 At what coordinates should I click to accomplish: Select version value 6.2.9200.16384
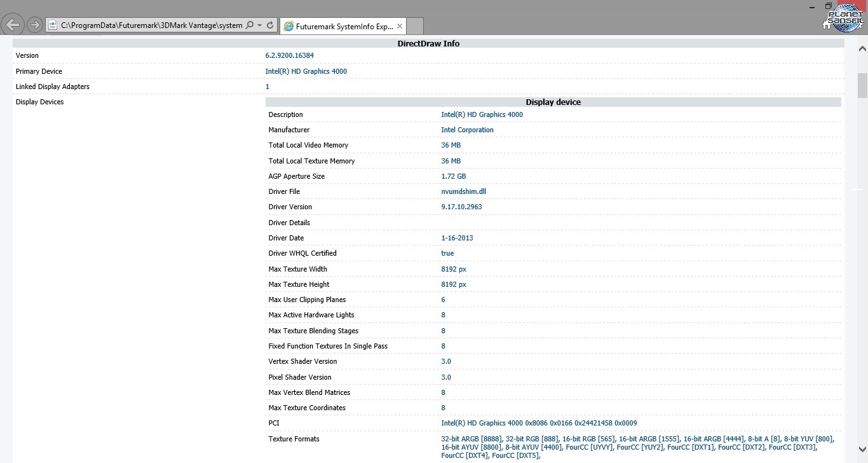pyautogui.click(x=289, y=55)
